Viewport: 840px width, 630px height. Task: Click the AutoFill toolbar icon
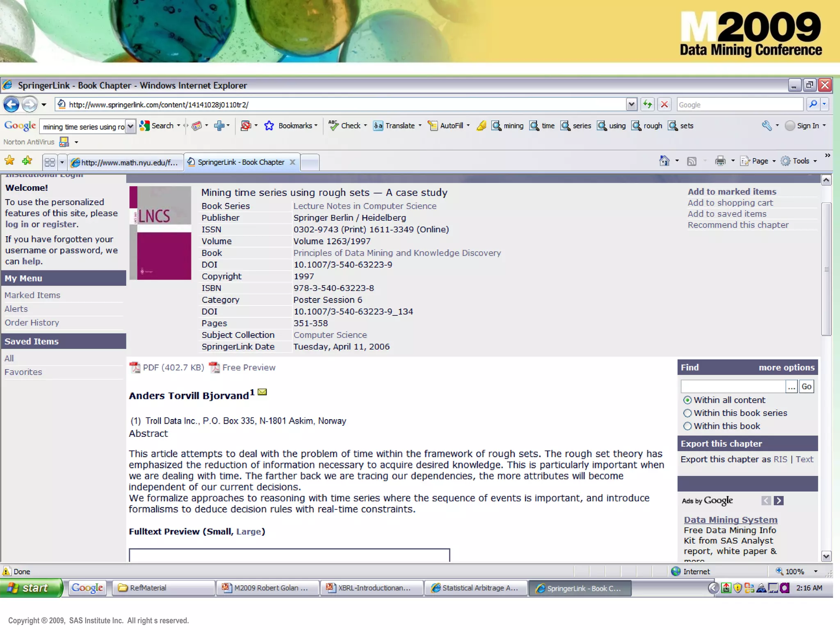(433, 126)
